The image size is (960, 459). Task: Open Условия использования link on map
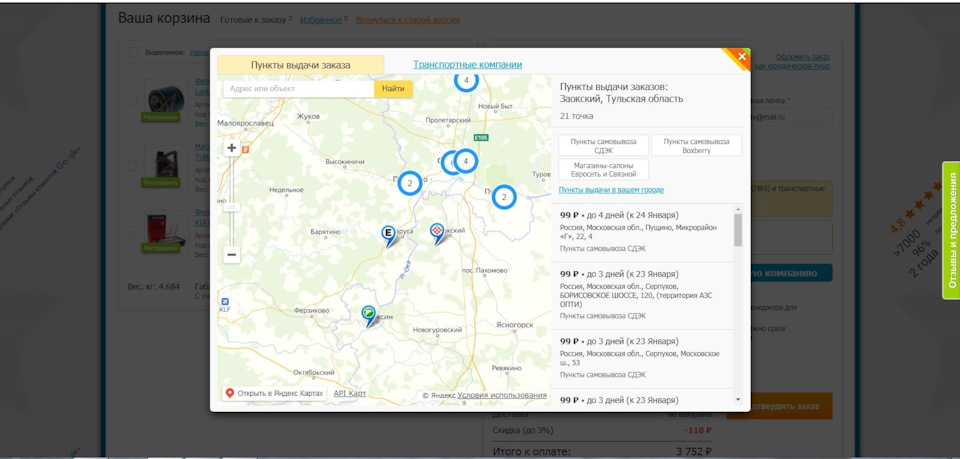[x=502, y=395]
